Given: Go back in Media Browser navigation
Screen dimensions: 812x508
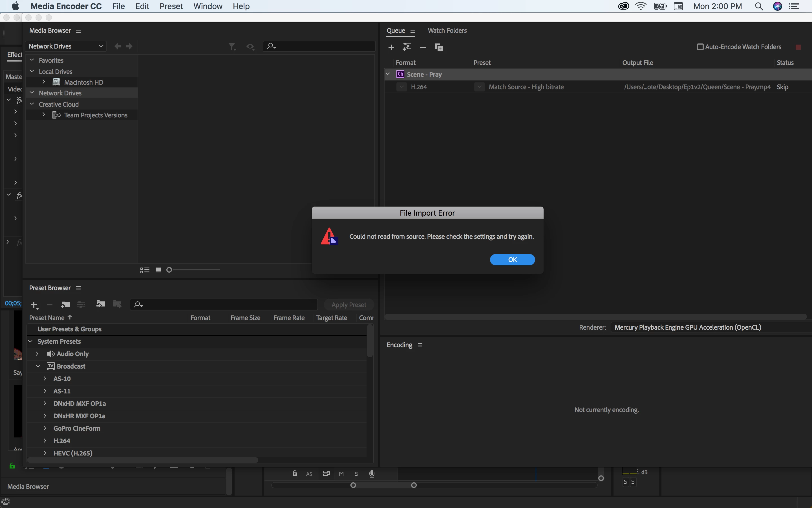Looking at the screenshot, I should (x=118, y=46).
